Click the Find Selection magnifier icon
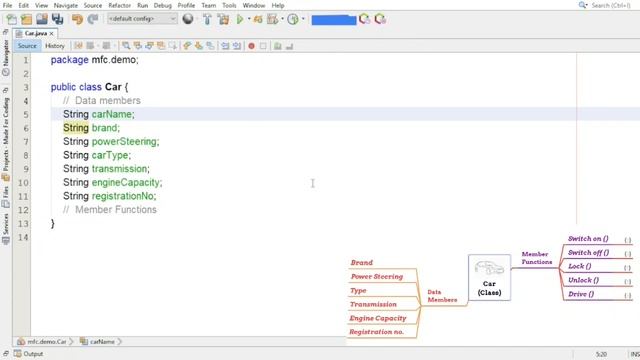The image size is (640, 360). point(126,46)
